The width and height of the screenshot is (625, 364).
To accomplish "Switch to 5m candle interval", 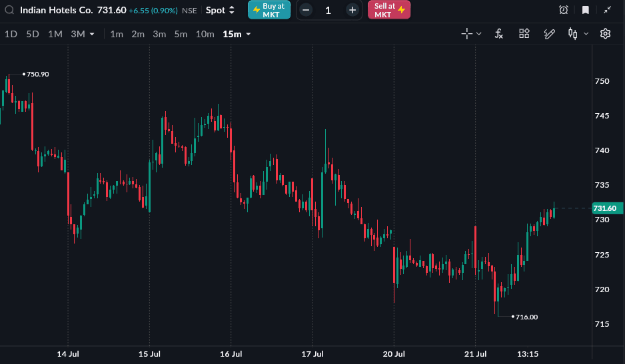I will (x=181, y=34).
